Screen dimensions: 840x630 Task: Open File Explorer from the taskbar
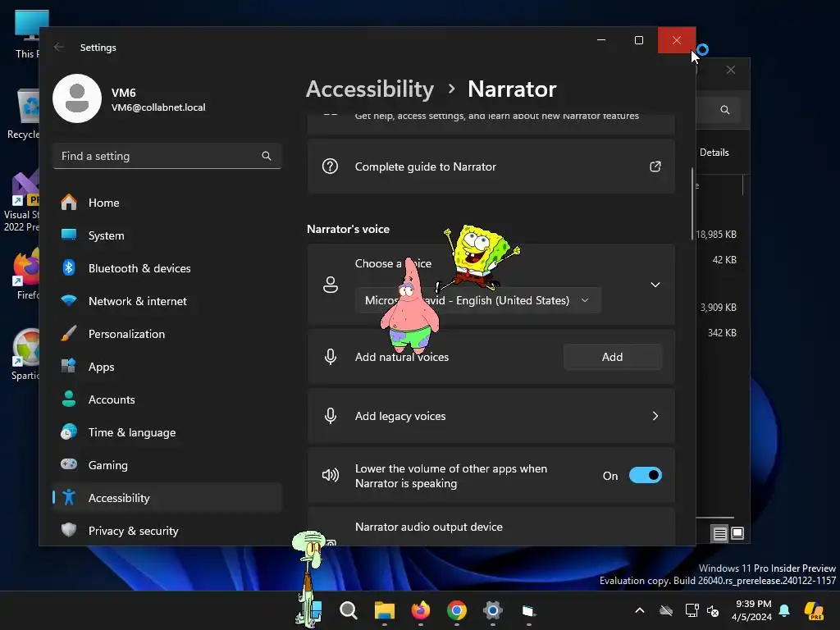point(385,610)
